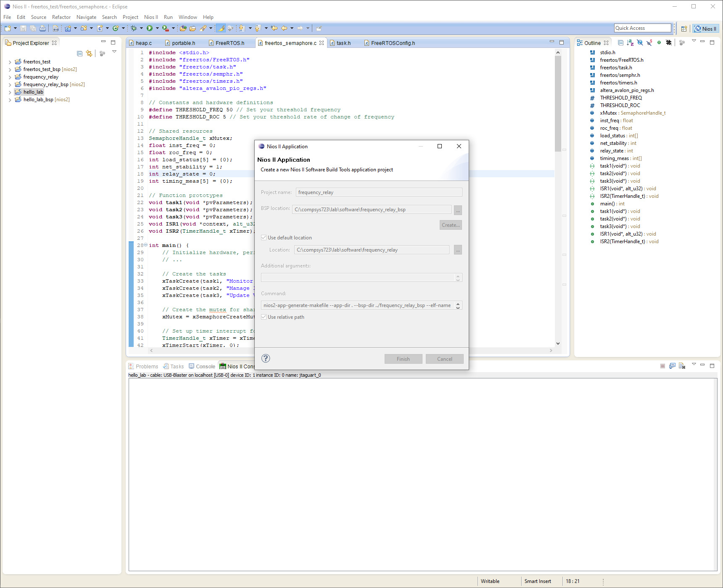Click Collapse All in Outline panel
723x588 pixels.
coord(620,42)
